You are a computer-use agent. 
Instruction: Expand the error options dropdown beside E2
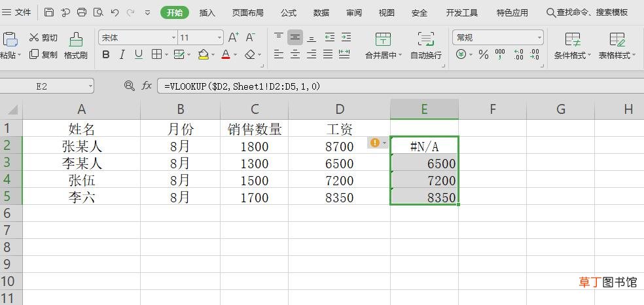[384, 143]
